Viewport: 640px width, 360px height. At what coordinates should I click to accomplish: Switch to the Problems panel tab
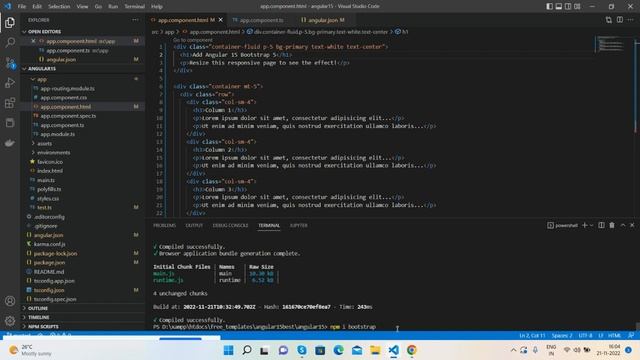tap(164, 225)
